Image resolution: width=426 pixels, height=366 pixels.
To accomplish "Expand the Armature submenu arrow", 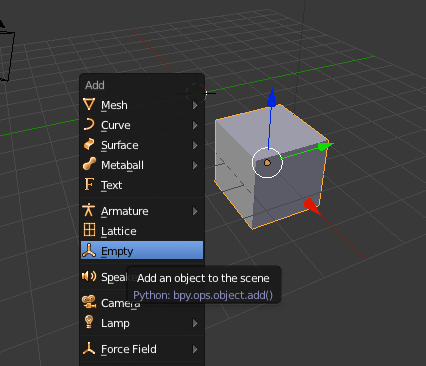I will point(195,211).
